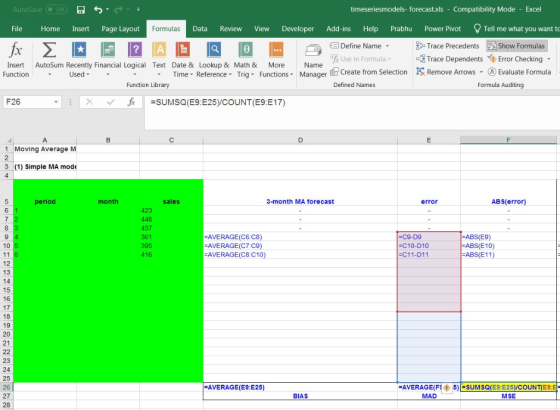The image size is (560, 410).
Task: Click the sales value 423 cell
Action: 171,210
